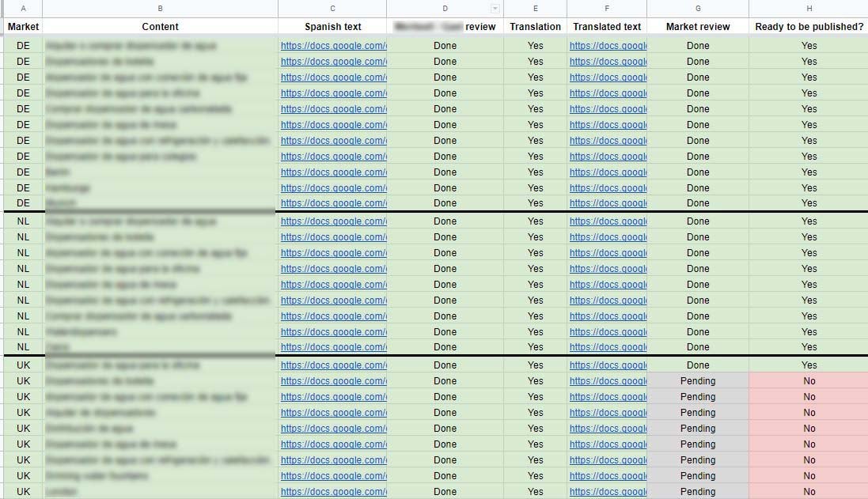Click the Translated text header cell
Screen dimensions: 868x499
(x=607, y=26)
